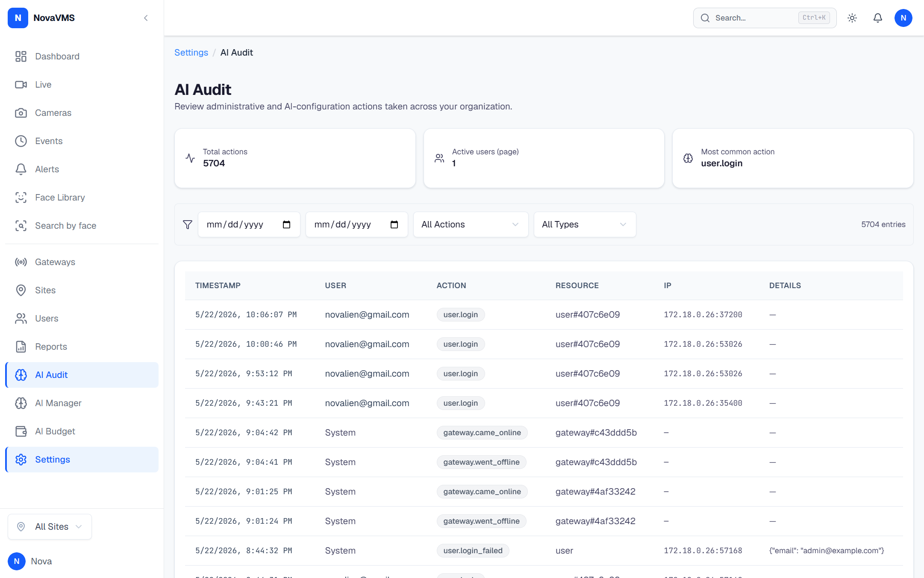924x578 pixels.
Task: Open calendar picker of first date field
Action: click(286, 224)
